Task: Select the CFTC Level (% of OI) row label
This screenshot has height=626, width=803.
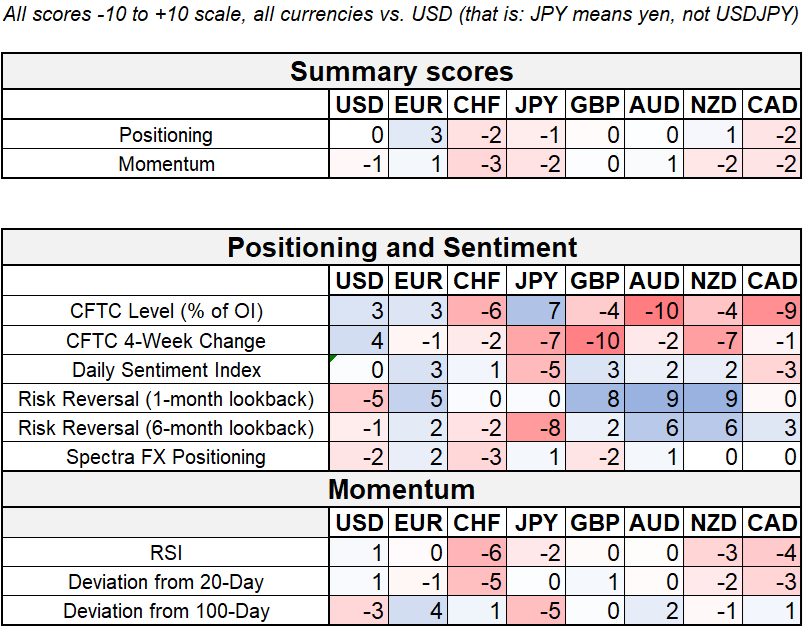Action: click(x=167, y=311)
